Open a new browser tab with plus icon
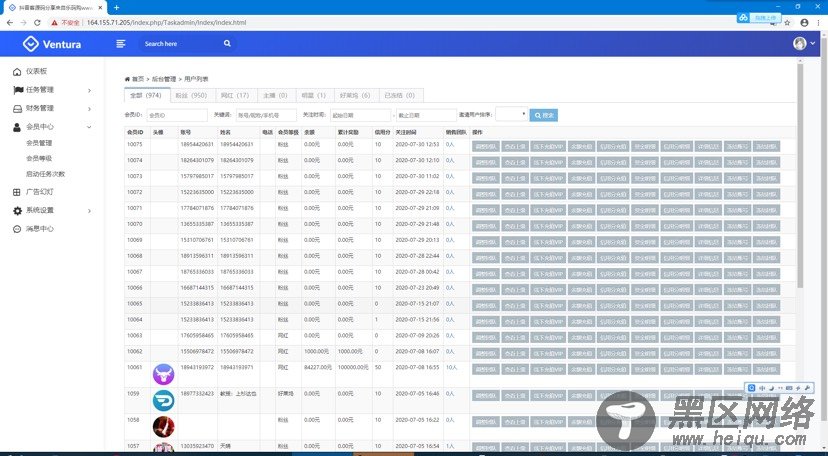The width and height of the screenshot is (828, 456). coord(116,7)
